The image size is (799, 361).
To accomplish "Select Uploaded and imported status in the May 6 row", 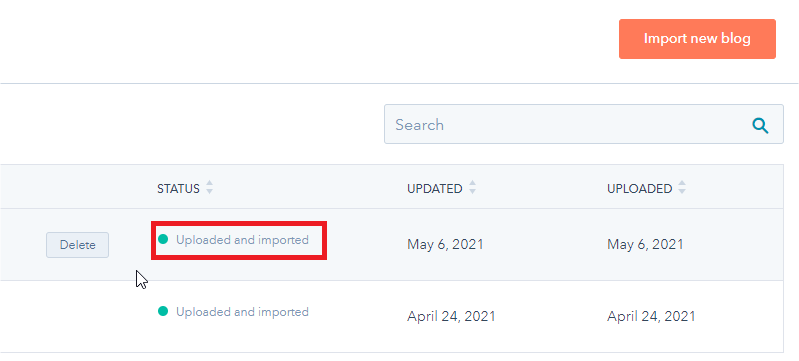I will pos(243,240).
